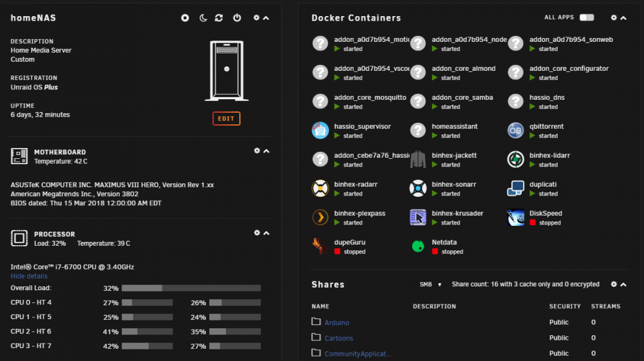Click addon_core_mosquitto container icon
Viewport: 644px width, 361px height.
(x=320, y=101)
